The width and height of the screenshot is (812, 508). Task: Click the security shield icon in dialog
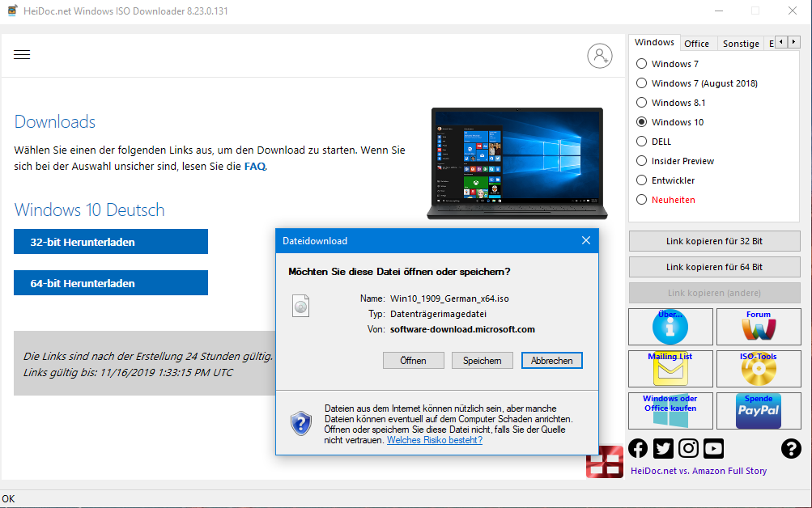tap(301, 424)
